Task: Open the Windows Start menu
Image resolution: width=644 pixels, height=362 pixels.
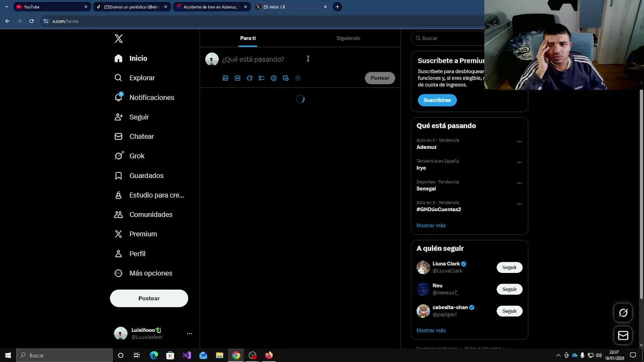Action: tap(8, 355)
